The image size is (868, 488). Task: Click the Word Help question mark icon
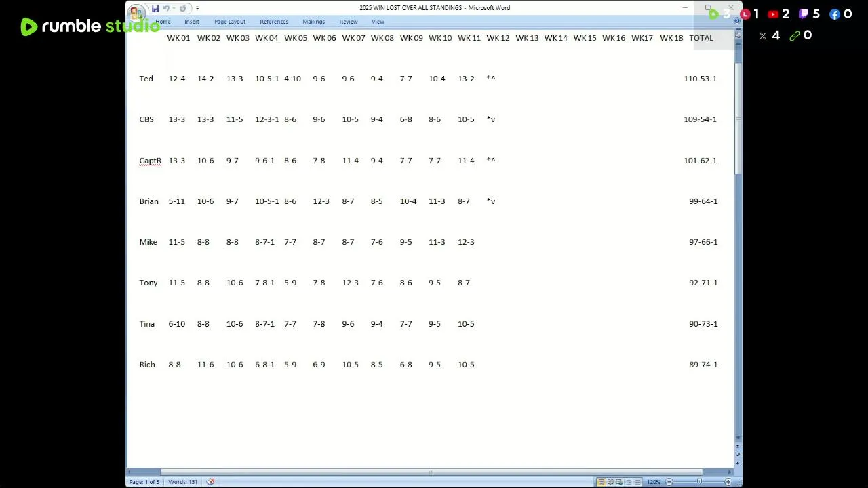click(x=737, y=20)
